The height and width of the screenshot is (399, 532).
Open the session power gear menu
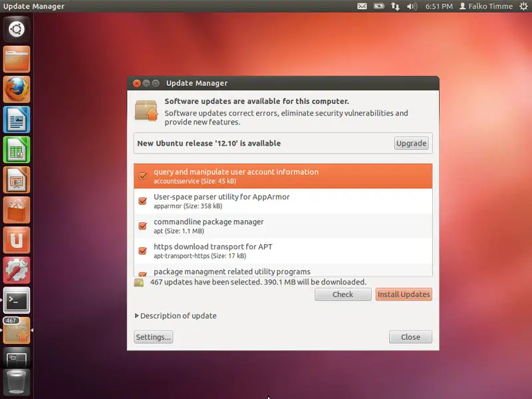pyautogui.click(x=523, y=6)
